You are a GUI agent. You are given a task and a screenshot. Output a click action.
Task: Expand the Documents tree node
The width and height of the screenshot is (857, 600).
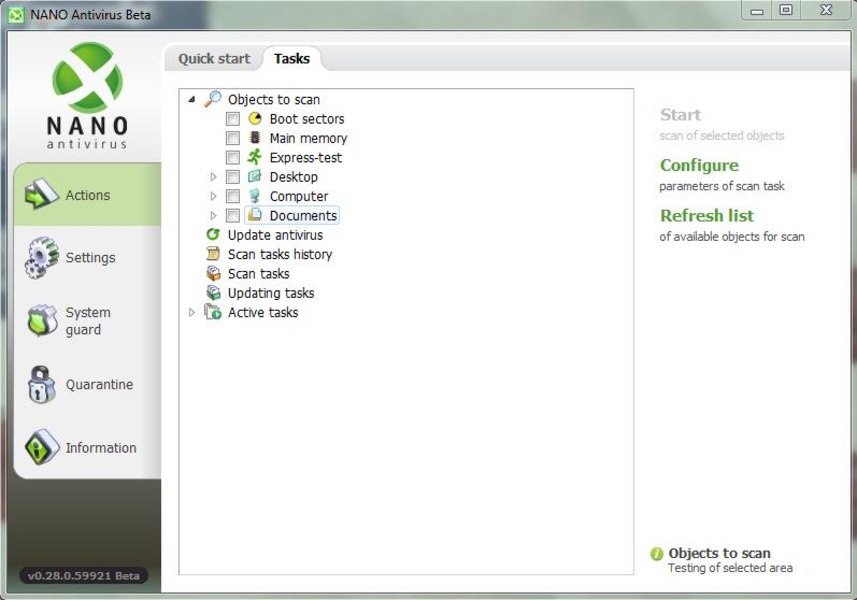tap(213, 215)
